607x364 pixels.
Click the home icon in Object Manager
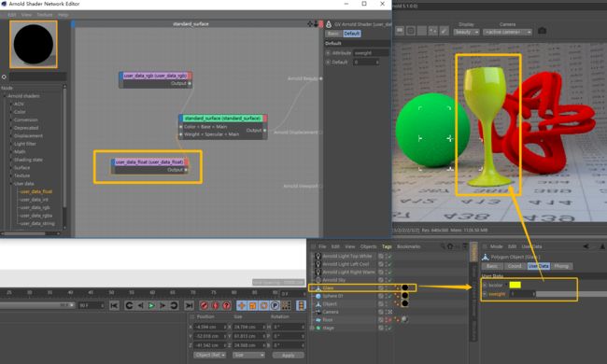click(450, 246)
